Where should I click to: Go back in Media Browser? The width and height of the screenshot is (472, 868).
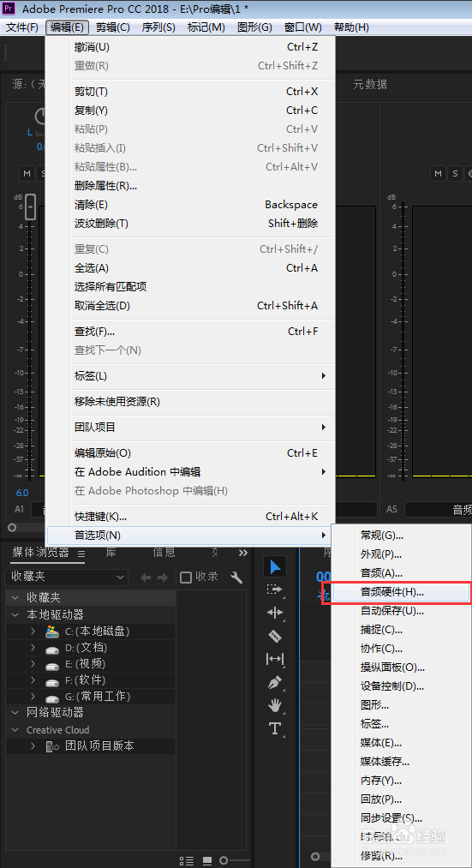[x=146, y=578]
